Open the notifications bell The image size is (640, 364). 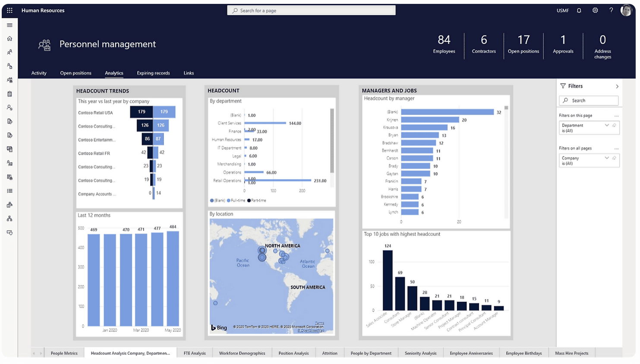pos(579,10)
